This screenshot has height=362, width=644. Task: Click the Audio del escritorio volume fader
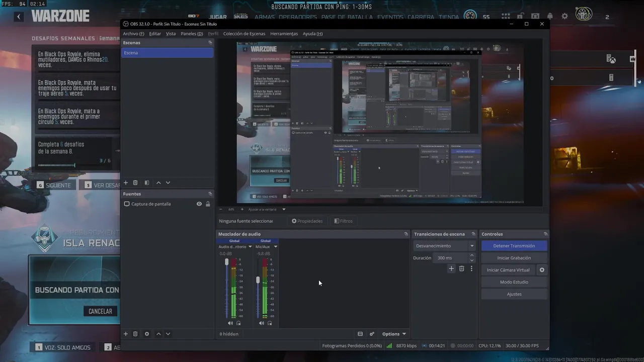227,262
